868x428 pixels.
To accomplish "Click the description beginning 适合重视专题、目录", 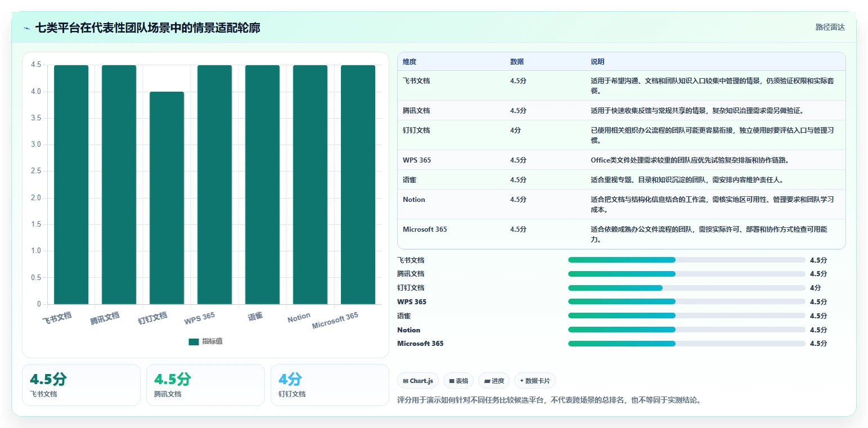I will click(687, 180).
